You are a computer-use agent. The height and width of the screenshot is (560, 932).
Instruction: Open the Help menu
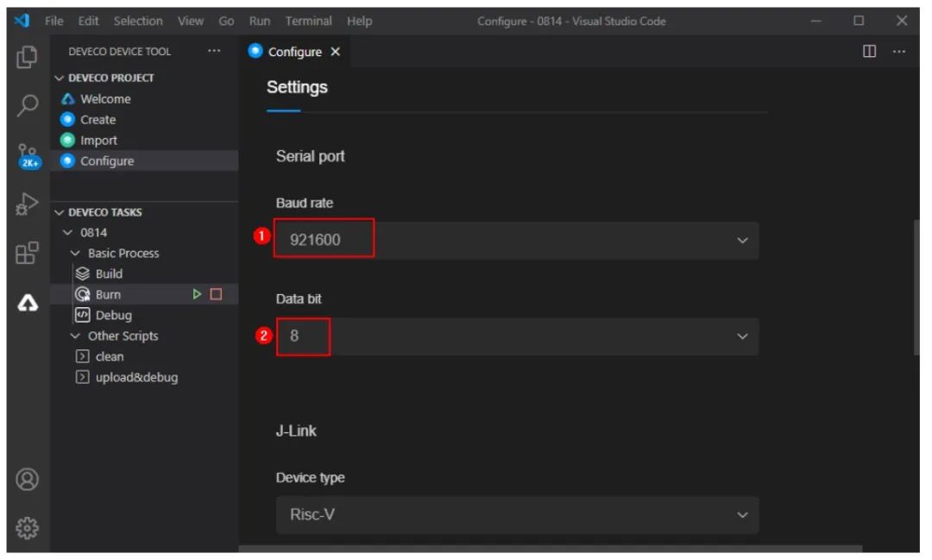[x=360, y=21]
